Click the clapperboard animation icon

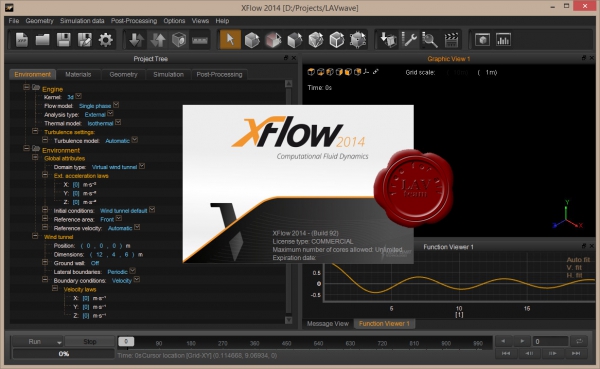[451, 40]
